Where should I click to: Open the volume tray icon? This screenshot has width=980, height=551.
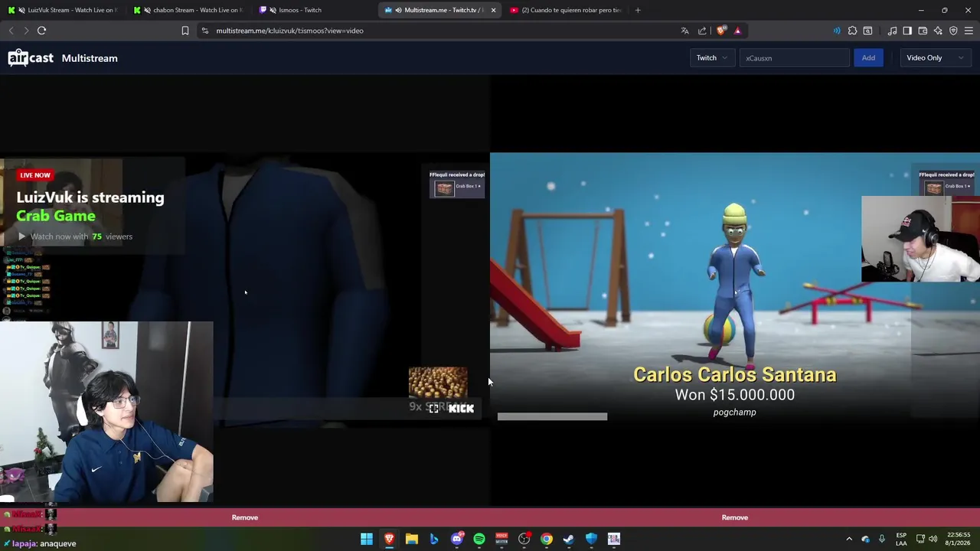click(x=933, y=539)
